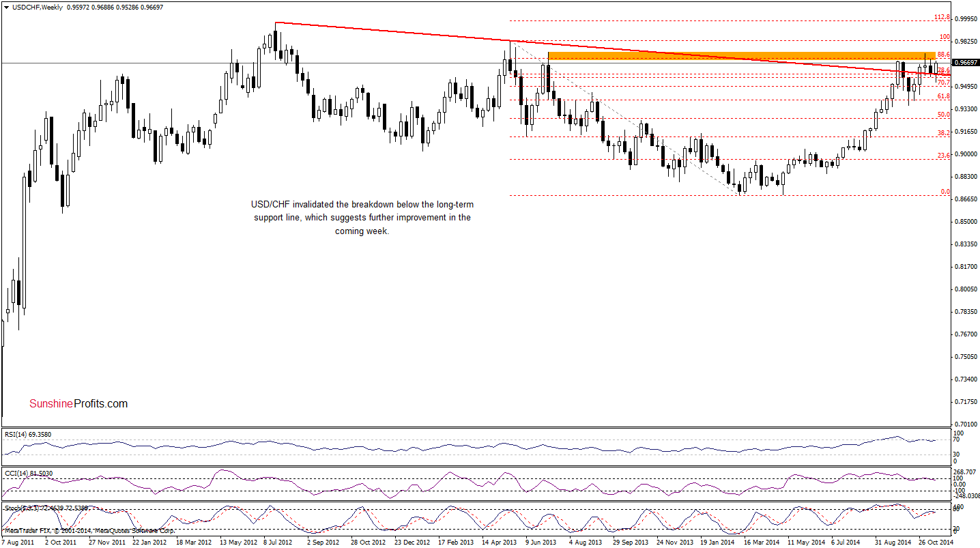Select the 0.90000 price axis label
Screen dimensions: 980x548
(966, 154)
